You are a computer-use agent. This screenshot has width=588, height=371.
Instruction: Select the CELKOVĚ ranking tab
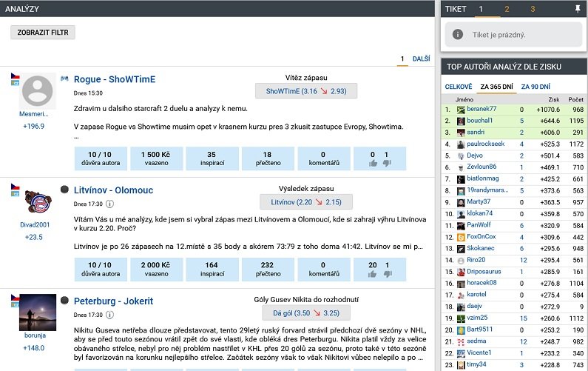[459, 87]
